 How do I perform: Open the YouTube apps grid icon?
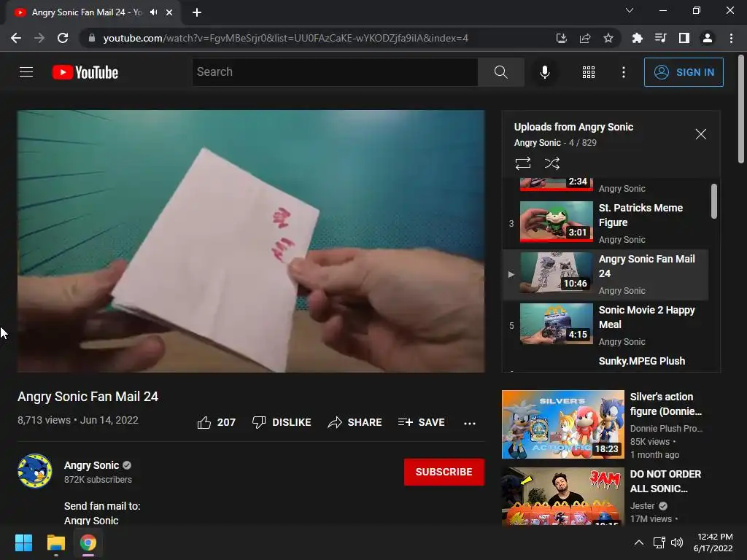click(x=589, y=72)
